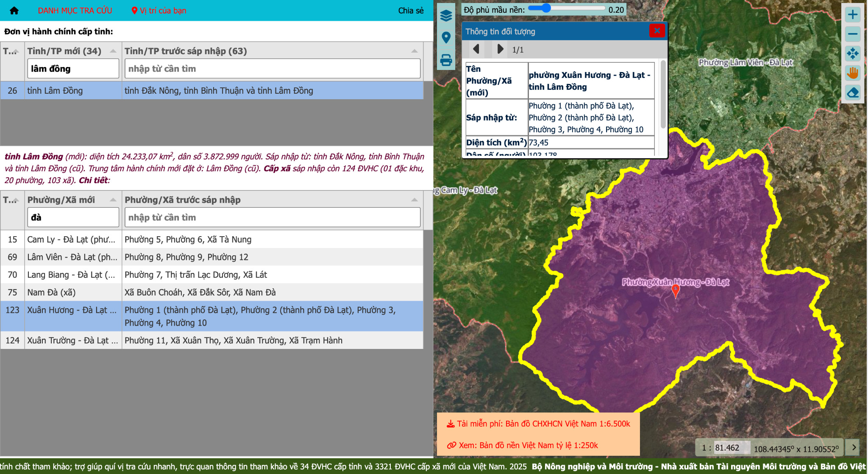
Task: Click the red marker pin on the map
Action: (676, 291)
